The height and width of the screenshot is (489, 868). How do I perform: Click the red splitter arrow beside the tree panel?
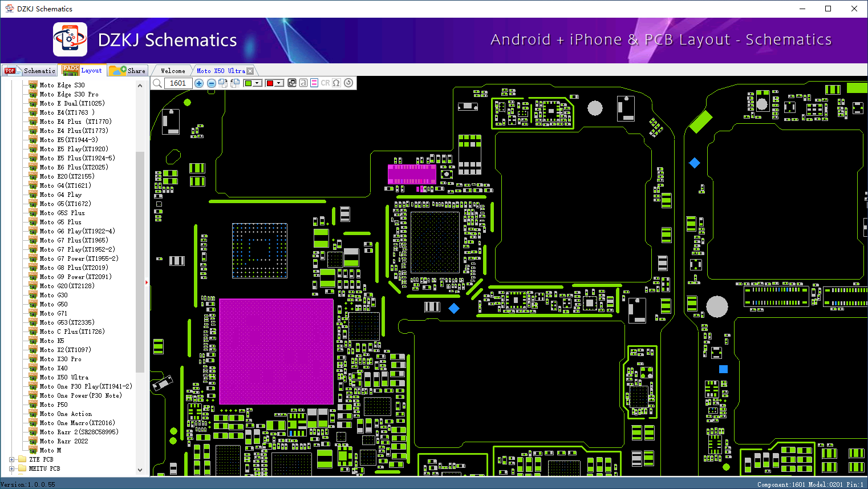(x=147, y=282)
